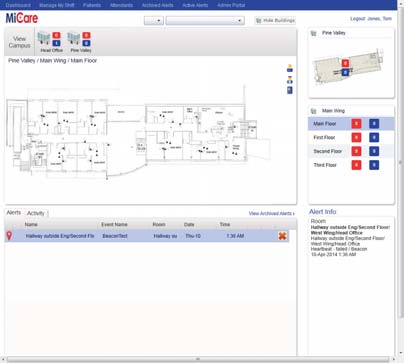Open the small dropdown next to MiCare logo
Viewport: 404px width, 363px height.
tap(154, 21)
